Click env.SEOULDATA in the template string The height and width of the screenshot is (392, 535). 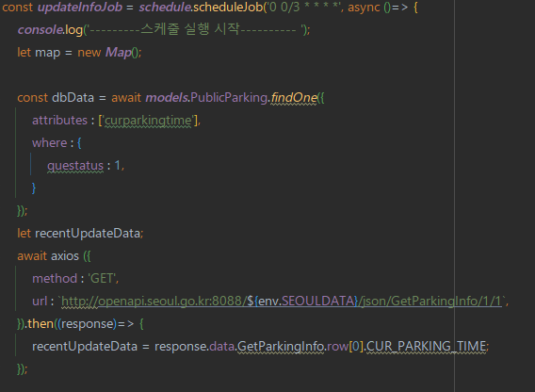(x=306, y=302)
